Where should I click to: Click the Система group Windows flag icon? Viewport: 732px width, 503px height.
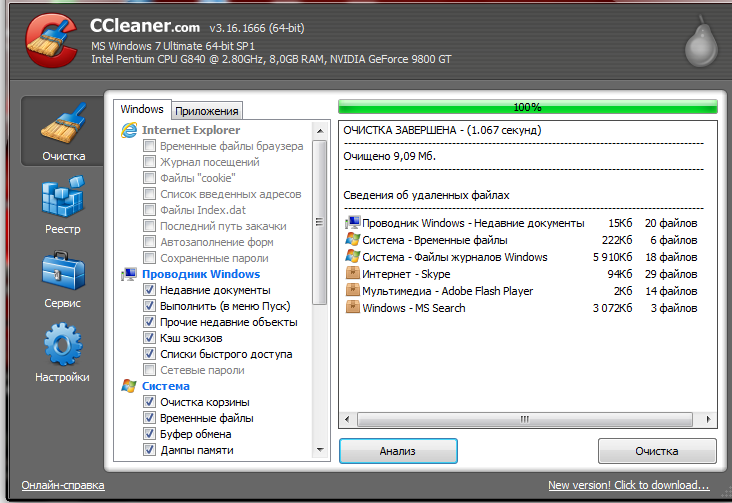tap(129, 386)
